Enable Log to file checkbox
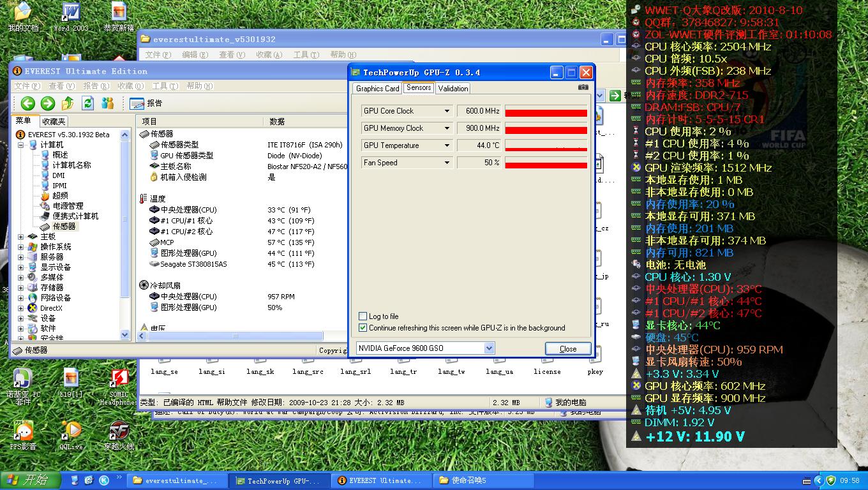 click(363, 316)
